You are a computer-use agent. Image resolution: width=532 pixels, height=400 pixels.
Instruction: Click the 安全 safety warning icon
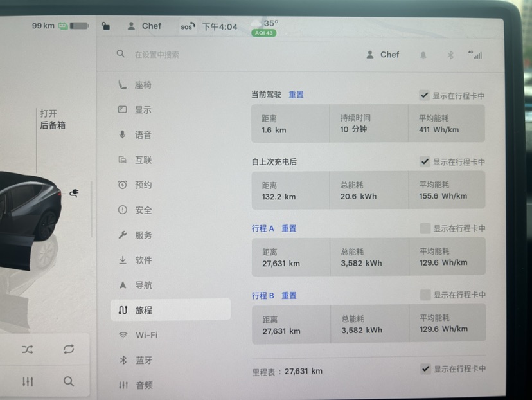[123, 210]
